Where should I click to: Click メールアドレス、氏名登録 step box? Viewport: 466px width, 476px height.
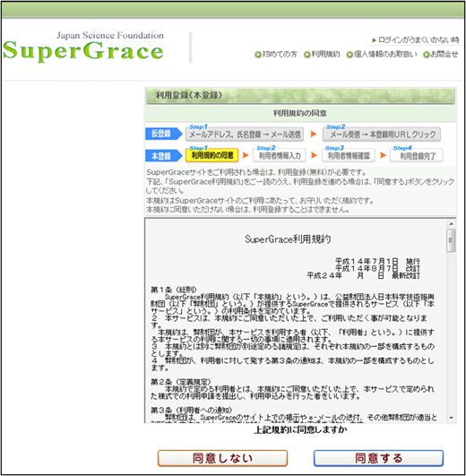[245, 134]
